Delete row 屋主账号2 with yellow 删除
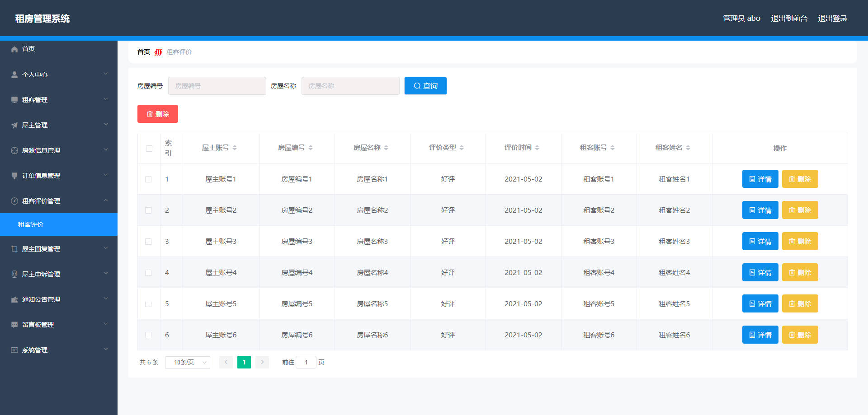This screenshot has width=868, height=415. coord(800,210)
